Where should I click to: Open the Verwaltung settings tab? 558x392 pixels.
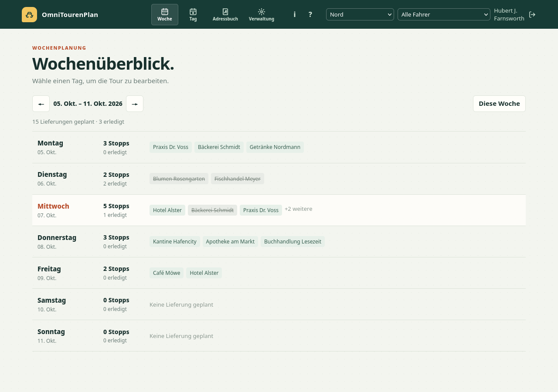262,14
